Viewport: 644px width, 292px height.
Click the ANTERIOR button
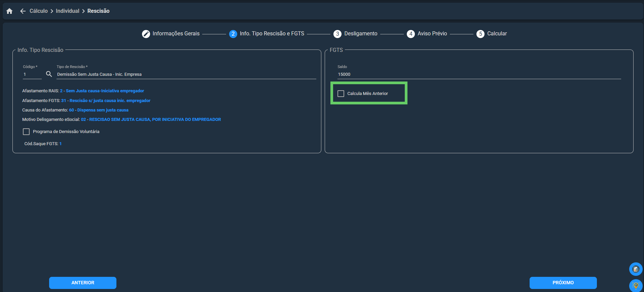83,283
